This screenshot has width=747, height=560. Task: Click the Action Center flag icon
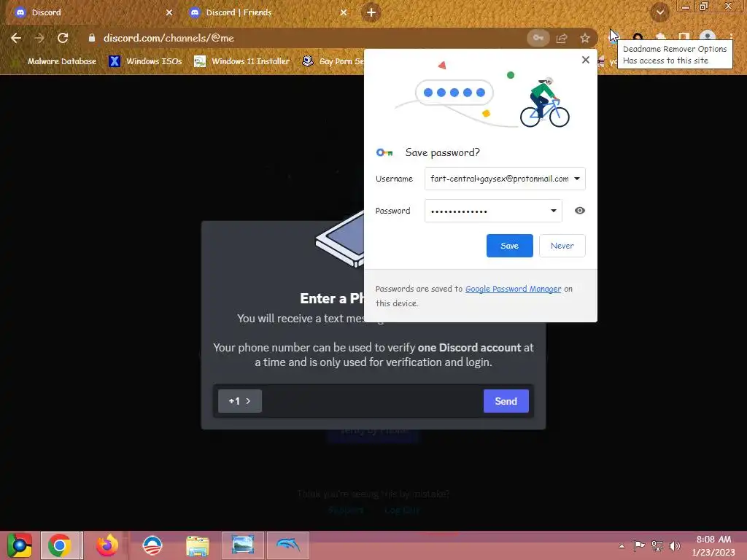coord(639,545)
